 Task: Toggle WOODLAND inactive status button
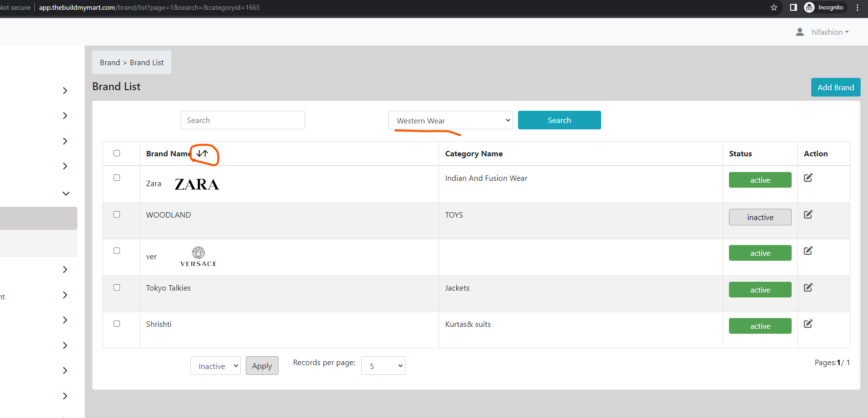(x=760, y=217)
